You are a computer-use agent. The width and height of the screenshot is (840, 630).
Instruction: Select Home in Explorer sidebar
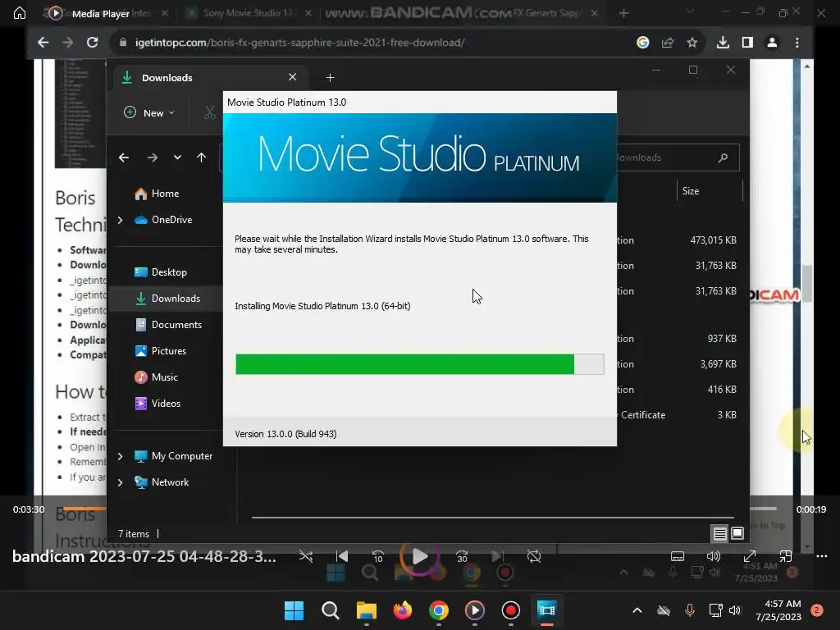(165, 194)
